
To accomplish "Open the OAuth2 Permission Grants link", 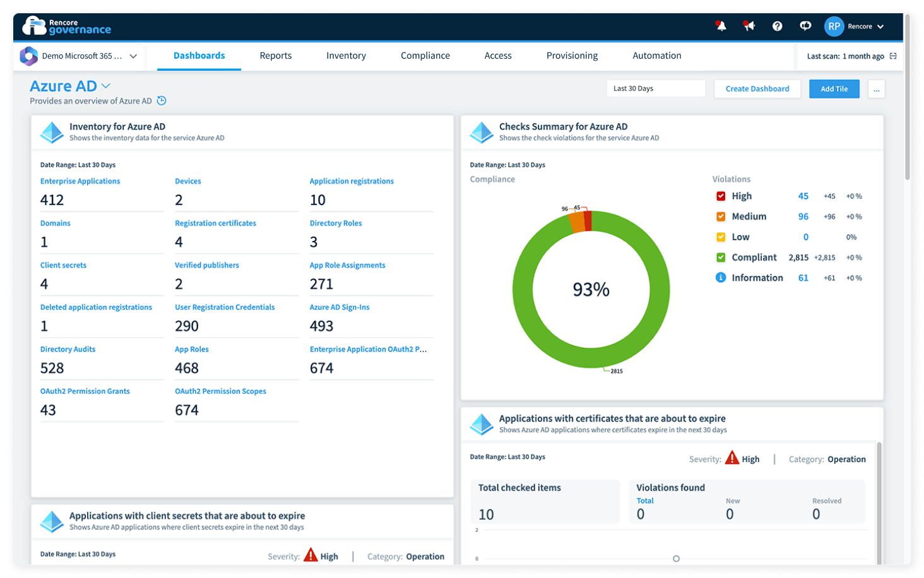I will pyautogui.click(x=85, y=391).
